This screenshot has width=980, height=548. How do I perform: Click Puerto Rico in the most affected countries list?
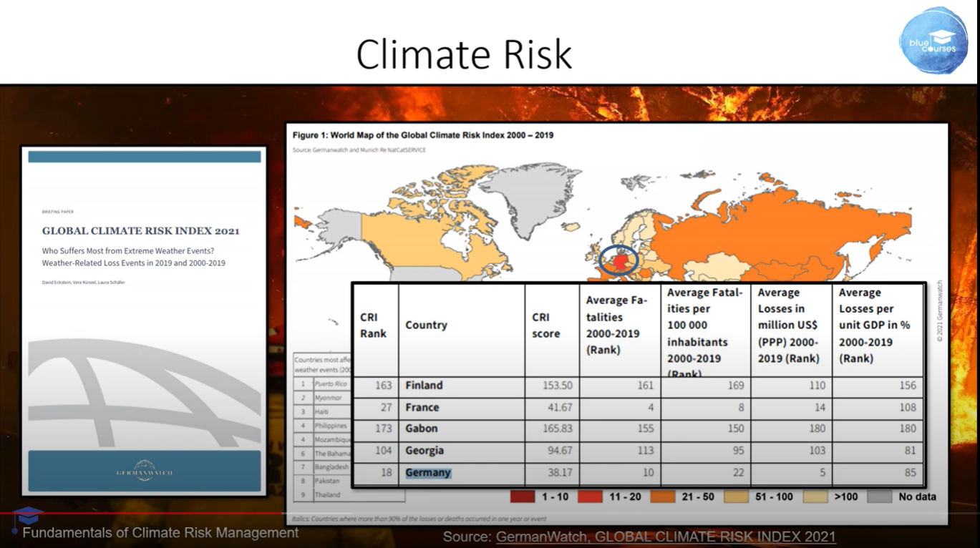tap(330, 384)
